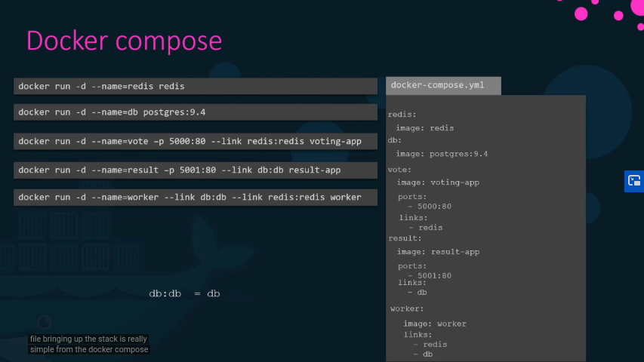Click 'image: postgres:9.4' in the yml
Image resolution: width=644 pixels, height=362 pixels.
tap(442, 154)
